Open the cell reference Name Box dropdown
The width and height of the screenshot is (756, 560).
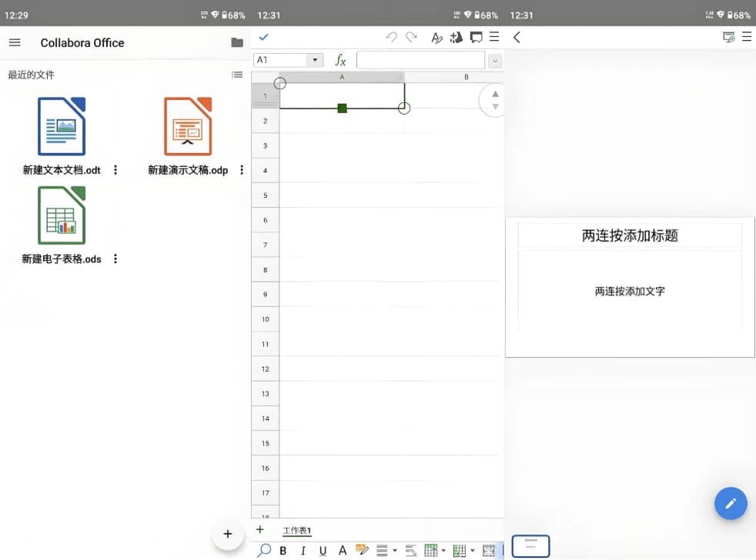coord(313,59)
